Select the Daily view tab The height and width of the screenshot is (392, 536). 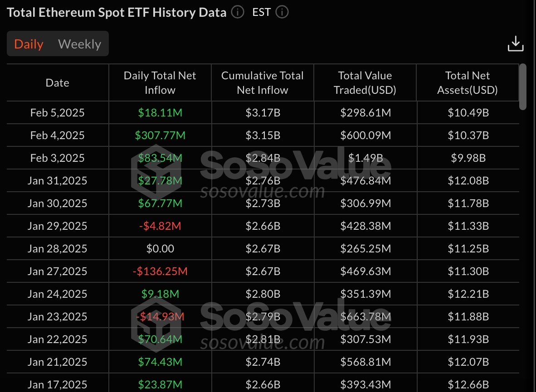pyautogui.click(x=29, y=44)
